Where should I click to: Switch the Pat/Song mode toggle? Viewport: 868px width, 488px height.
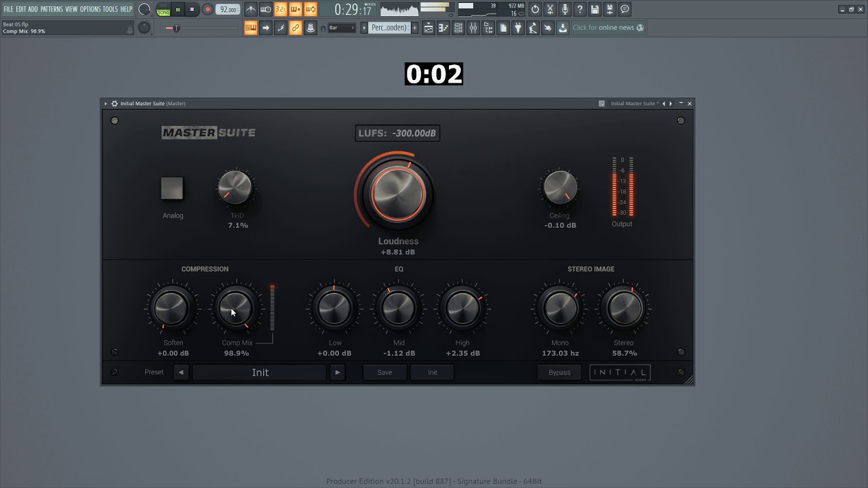coord(163,9)
